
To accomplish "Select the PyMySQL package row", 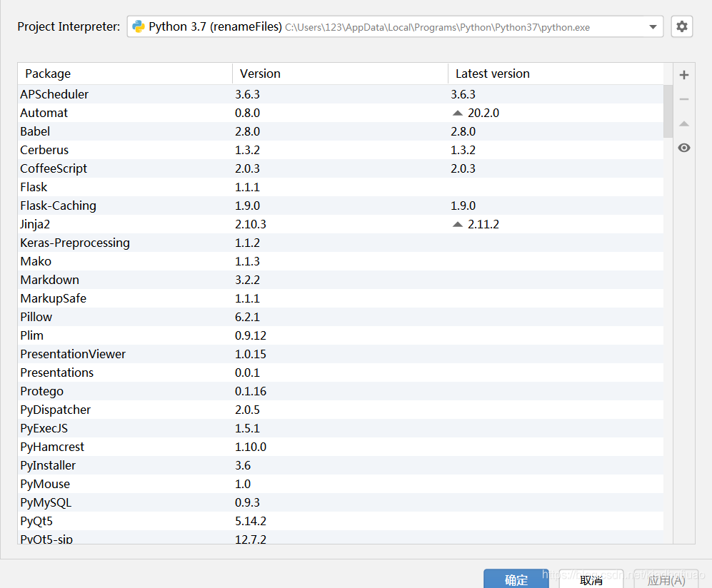I will tap(341, 503).
